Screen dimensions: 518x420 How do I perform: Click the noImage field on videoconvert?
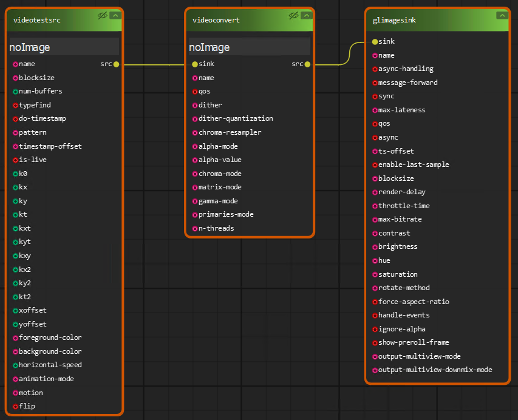click(248, 47)
